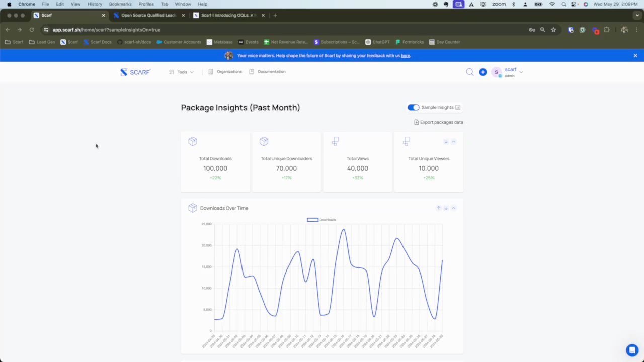
Task: Follow the 'here' feedback link
Action: pos(406,56)
